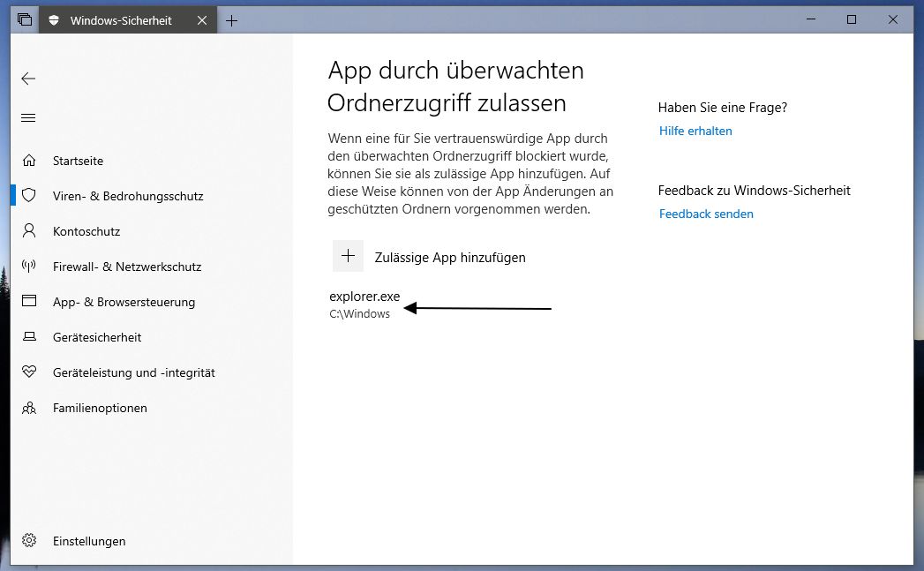Click the App- & Browsersteuerung window icon
924x571 pixels.
(29, 301)
